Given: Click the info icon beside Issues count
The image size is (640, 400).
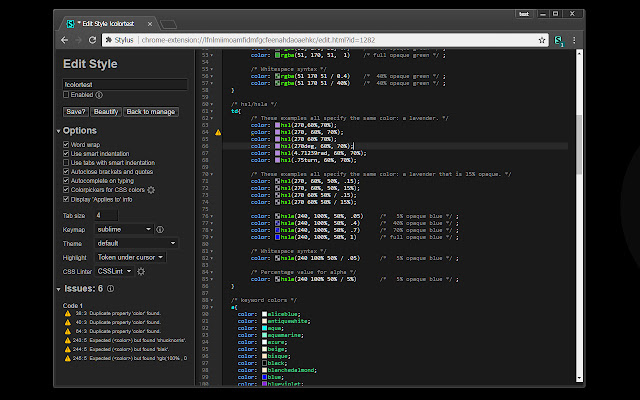Looking at the screenshot, I should (110, 289).
